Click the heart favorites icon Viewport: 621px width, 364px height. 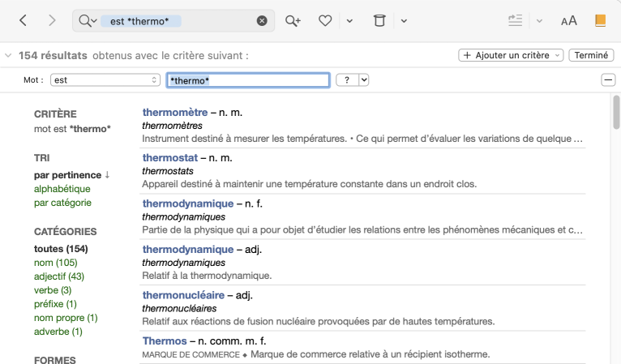(x=325, y=20)
